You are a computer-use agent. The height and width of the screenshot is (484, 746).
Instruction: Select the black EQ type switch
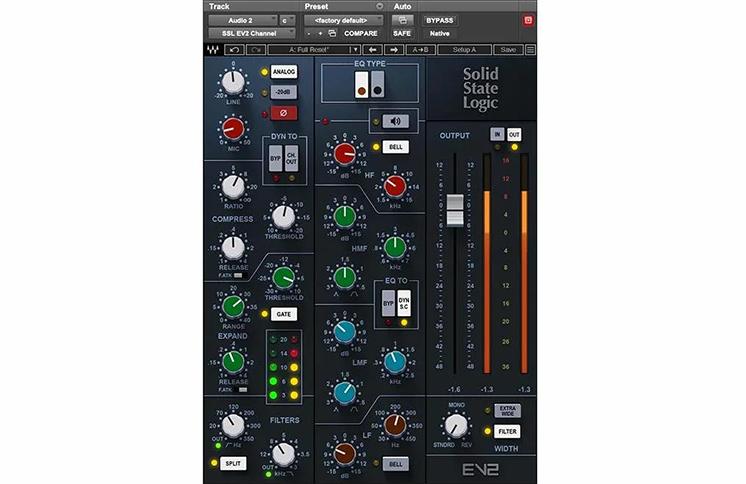click(x=378, y=85)
